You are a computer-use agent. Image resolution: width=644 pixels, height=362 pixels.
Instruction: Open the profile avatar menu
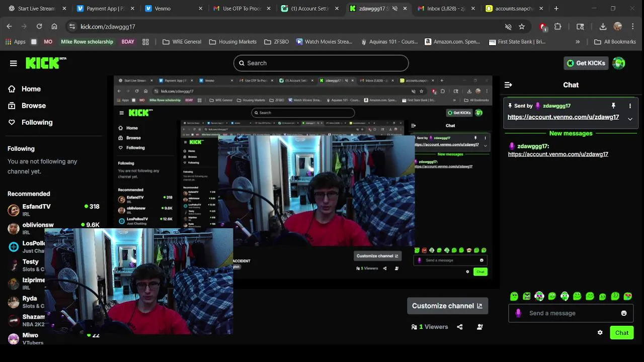tap(619, 63)
